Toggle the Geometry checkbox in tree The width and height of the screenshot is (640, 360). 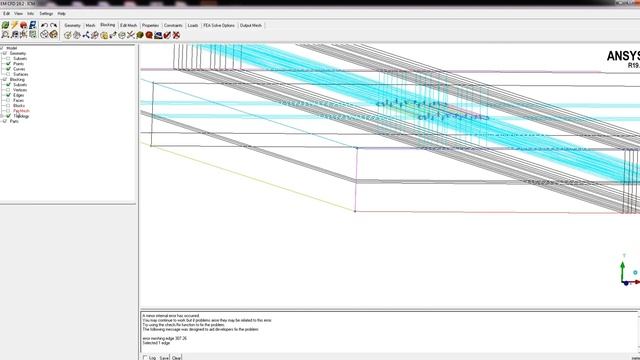[x=5, y=53]
